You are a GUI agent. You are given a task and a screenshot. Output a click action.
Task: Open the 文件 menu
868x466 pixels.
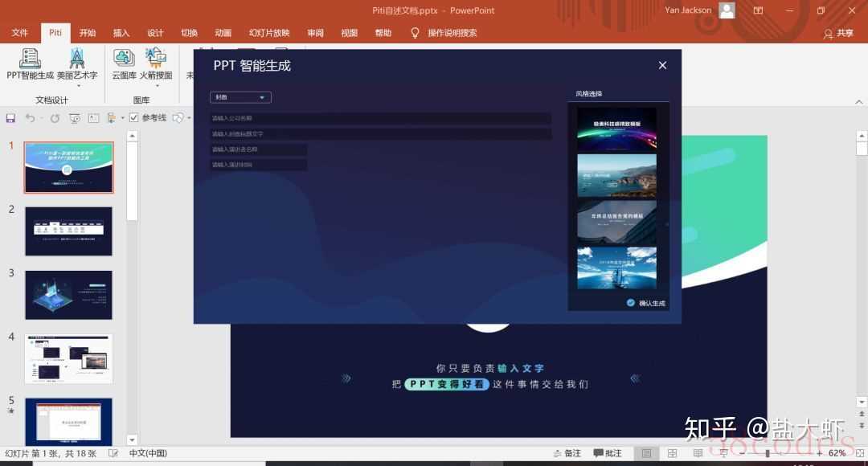[x=20, y=33]
